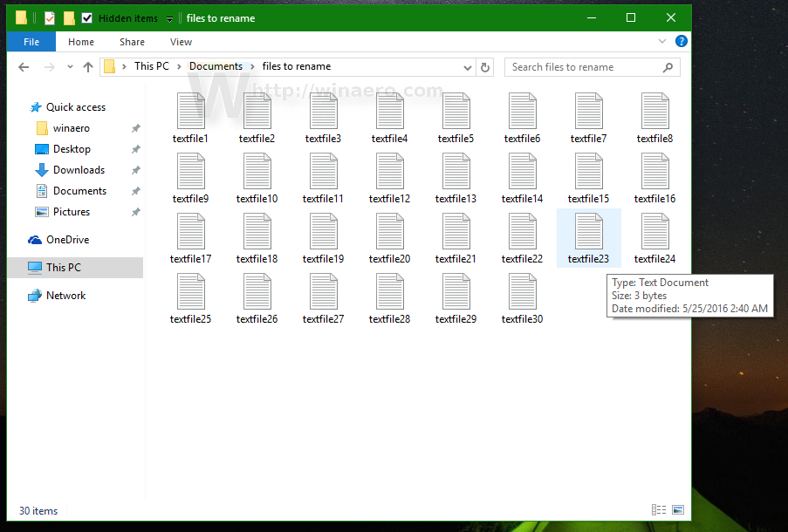
Task: Click the New Folder icon on Quick Access Toolbar
Action: 68,17
